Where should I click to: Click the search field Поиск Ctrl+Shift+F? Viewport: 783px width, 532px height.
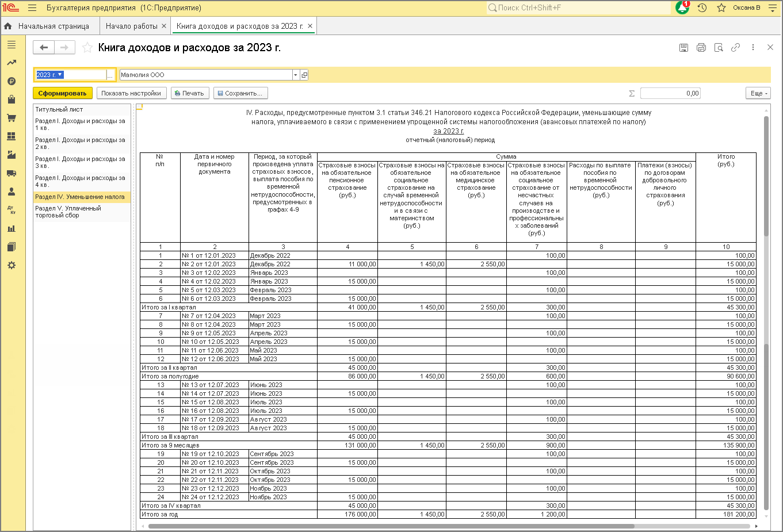click(x=578, y=7)
